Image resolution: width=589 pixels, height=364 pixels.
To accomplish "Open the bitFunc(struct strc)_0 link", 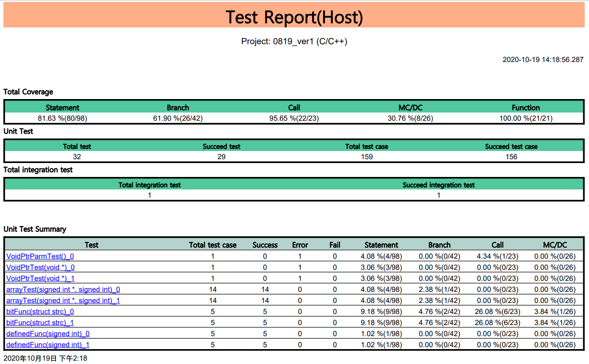I will pyautogui.click(x=40, y=312).
